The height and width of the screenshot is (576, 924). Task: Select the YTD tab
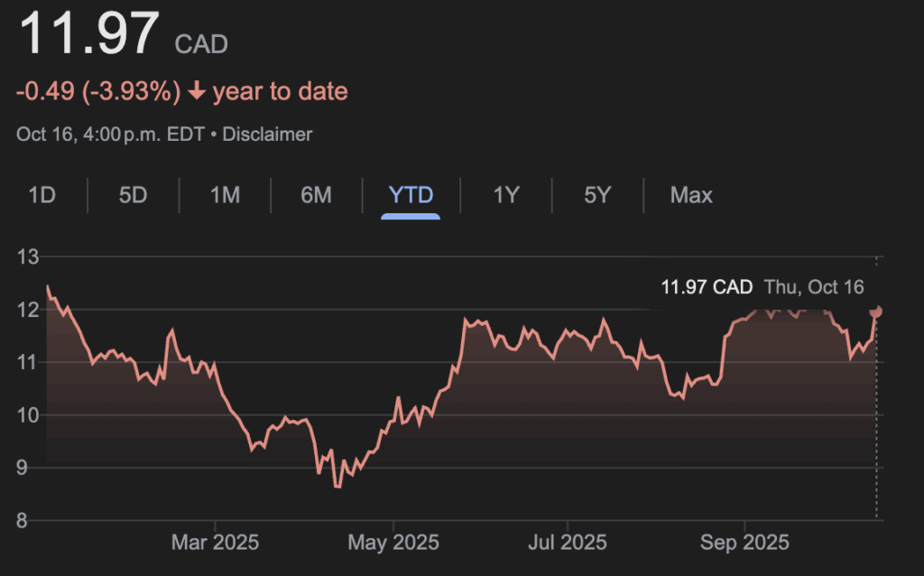point(411,195)
